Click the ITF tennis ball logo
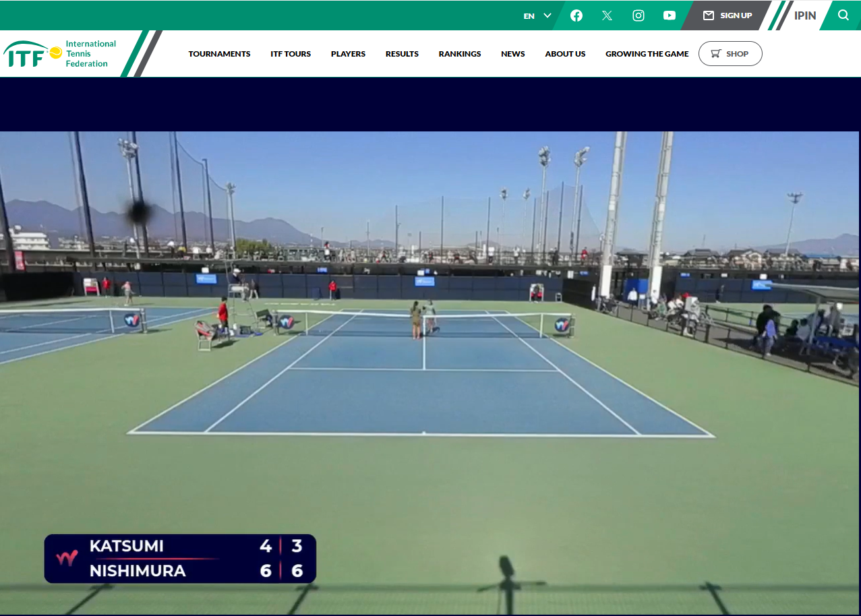This screenshot has height=616, width=861. pyautogui.click(x=55, y=53)
